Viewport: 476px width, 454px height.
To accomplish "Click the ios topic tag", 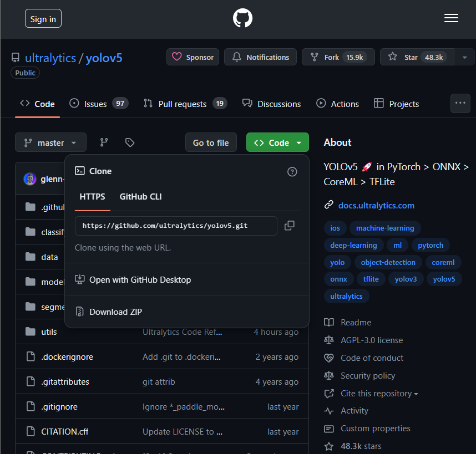I will coord(335,228).
